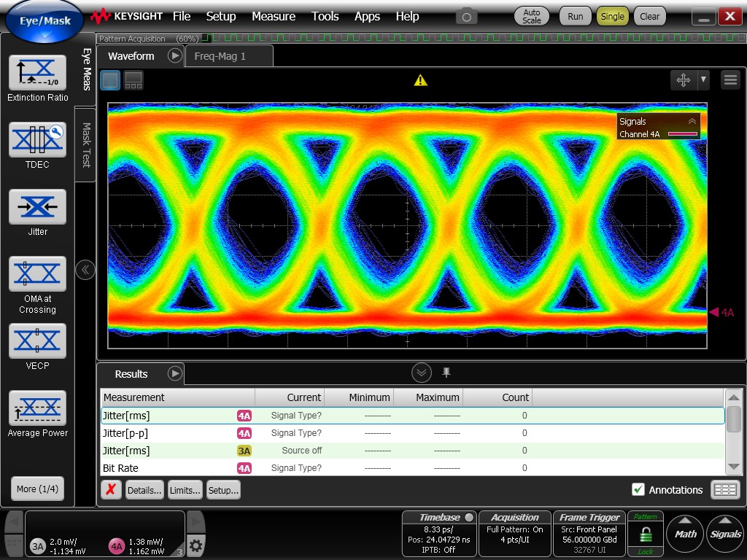Take a screenshot with camera icon
747x560 pixels.
(465, 16)
